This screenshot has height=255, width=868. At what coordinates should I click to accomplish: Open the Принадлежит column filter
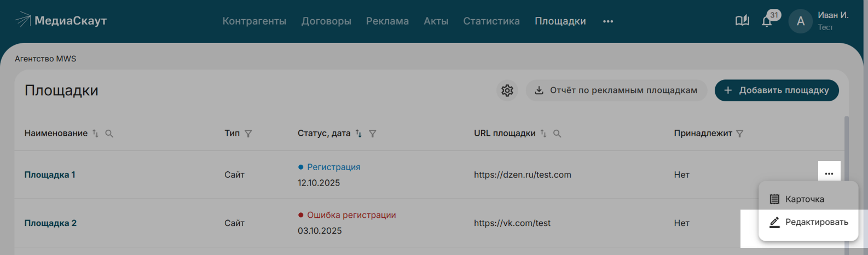pyautogui.click(x=739, y=134)
